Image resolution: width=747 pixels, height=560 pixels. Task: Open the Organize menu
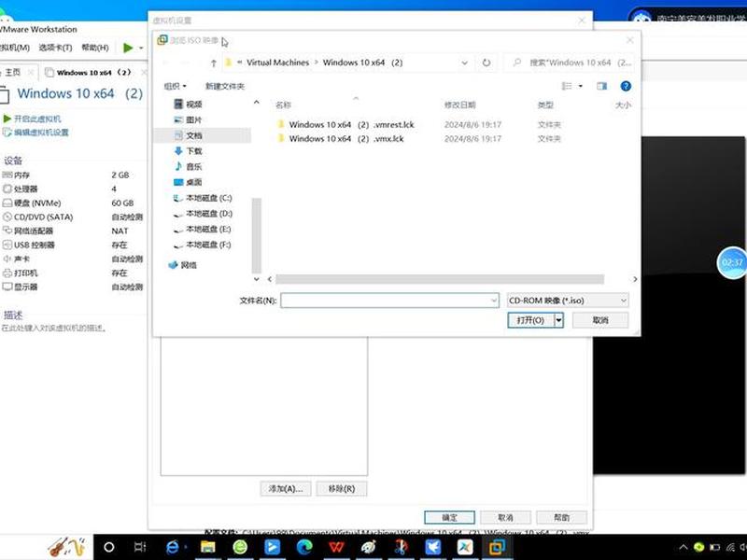[175, 86]
